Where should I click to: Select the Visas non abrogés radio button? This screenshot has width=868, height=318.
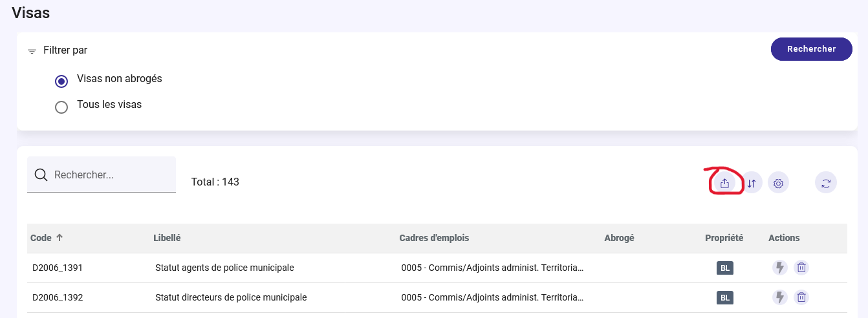click(61, 81)
